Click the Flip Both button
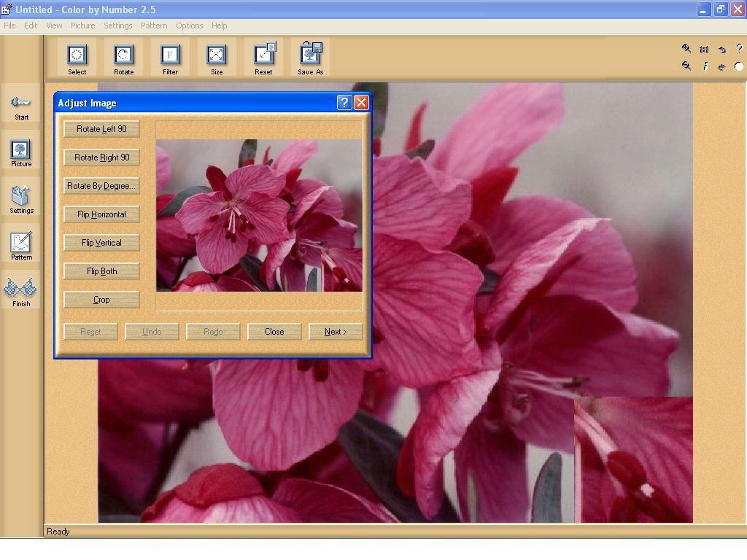The height and width of the screenshot is (560, 747). 101,271
